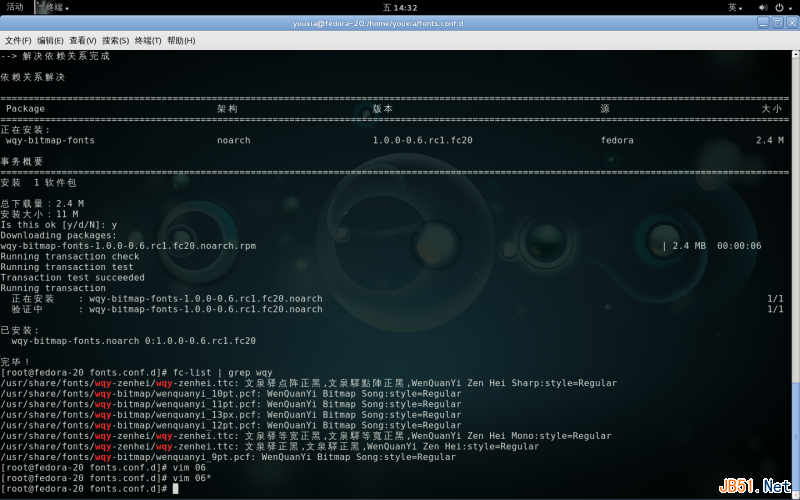Open the 查看(V) menu

point(83,40)
